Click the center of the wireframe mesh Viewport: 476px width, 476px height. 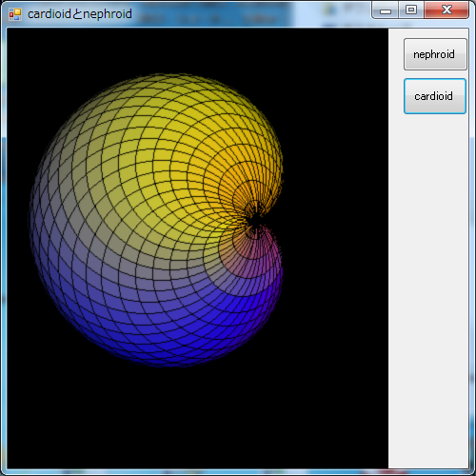(x=156, y=220)
